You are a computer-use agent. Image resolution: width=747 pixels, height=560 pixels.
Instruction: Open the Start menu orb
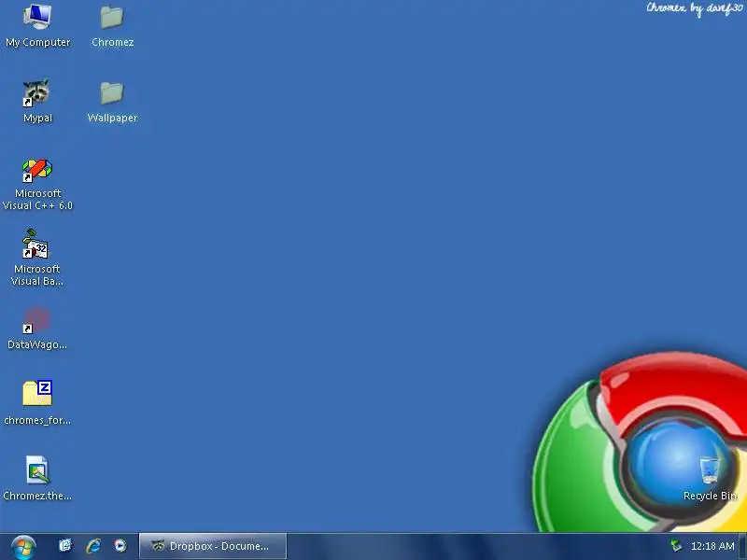tap(23, 547)
